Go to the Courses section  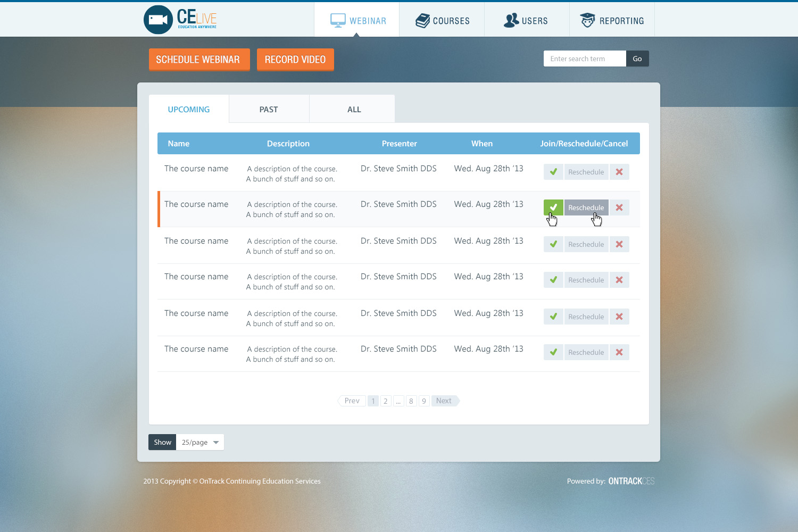[x=442, y=21]
